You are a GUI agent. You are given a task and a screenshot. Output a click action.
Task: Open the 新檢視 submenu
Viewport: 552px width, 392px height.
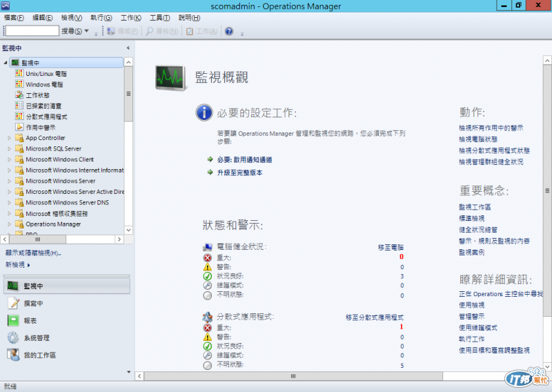(18, 265)
